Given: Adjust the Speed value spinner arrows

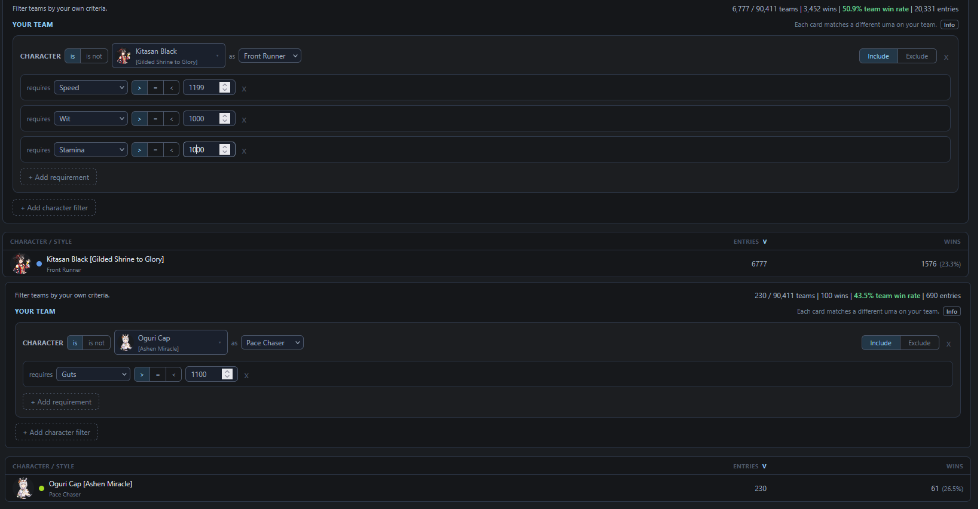Looking at the screenshot, I should point(225,88).
